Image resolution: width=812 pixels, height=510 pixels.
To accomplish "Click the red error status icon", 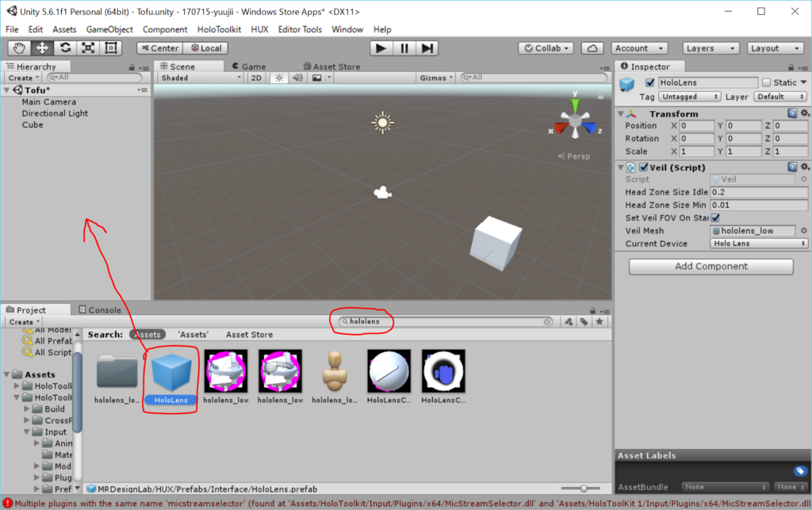I will [x=7, y=504].
